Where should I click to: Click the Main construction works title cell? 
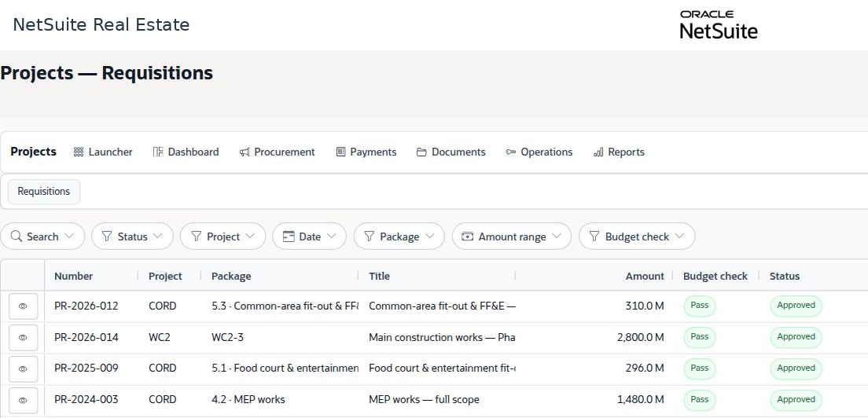click(x=442, y=337)
